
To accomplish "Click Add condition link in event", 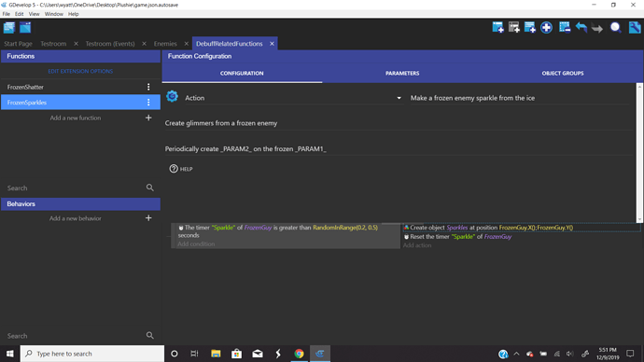I will tap(196, 244).
